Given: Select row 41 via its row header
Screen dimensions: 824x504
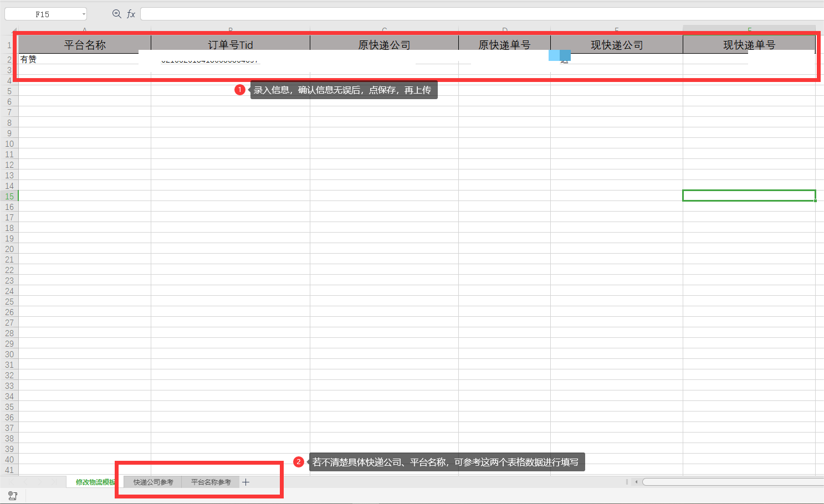Looking at the screenshot, I should (x=9, y=470).
